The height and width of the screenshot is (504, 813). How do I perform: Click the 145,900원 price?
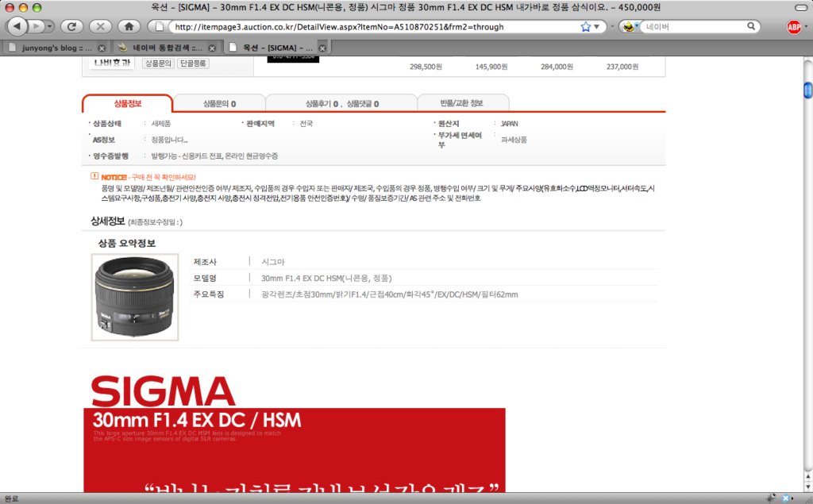[491, 67]
